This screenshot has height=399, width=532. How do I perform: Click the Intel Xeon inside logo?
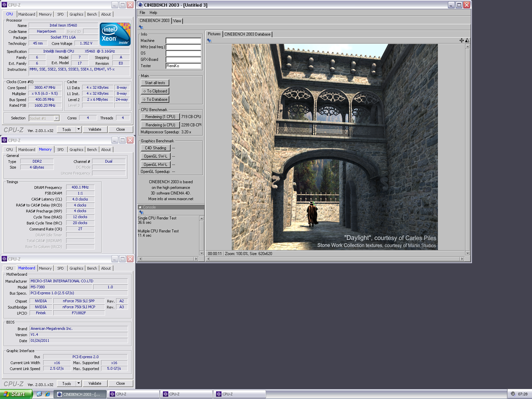115,34
